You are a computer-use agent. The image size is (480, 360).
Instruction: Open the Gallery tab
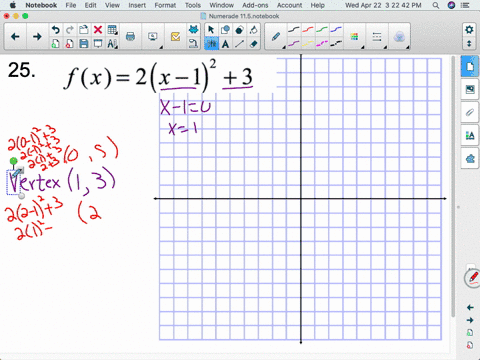[x=470, y=89]
